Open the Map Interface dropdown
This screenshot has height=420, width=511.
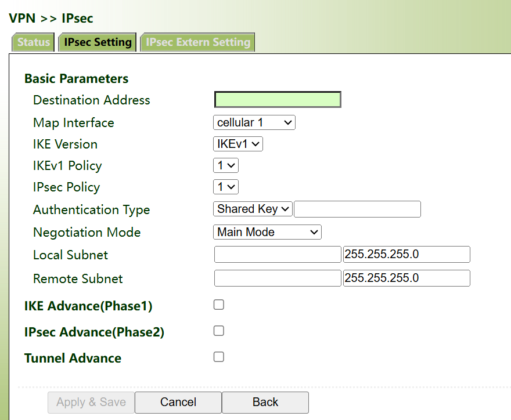tap(254, 122)
